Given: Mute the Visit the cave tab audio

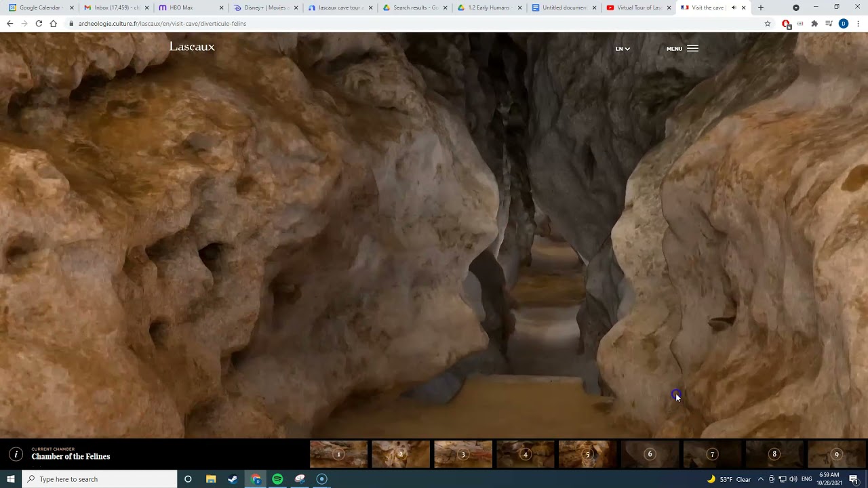Looking at the screenshot, I should 734,7.
